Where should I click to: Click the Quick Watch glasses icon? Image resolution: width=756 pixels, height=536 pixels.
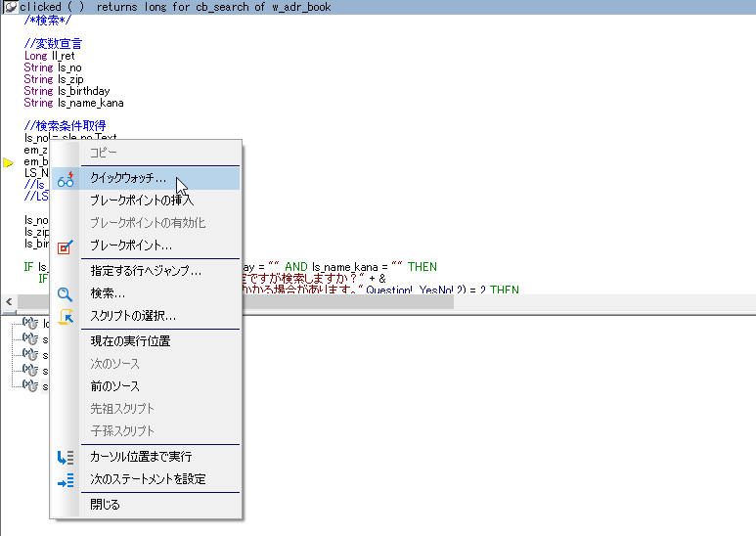click(x=66, y=179)
